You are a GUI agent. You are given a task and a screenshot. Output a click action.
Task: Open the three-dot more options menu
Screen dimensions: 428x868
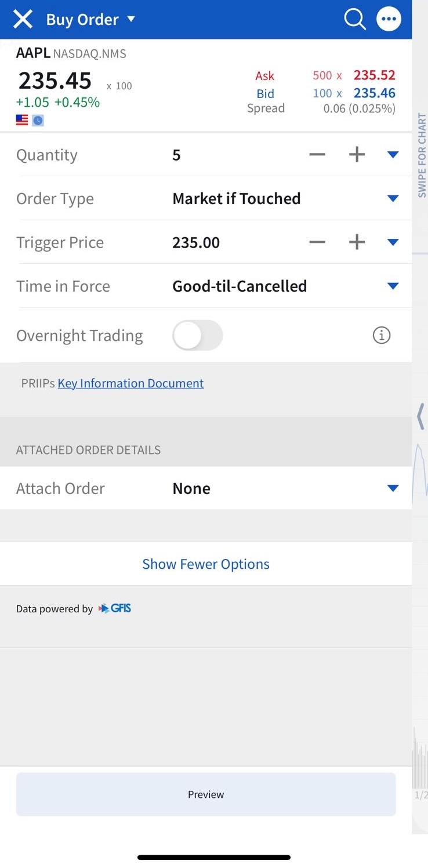389,20
